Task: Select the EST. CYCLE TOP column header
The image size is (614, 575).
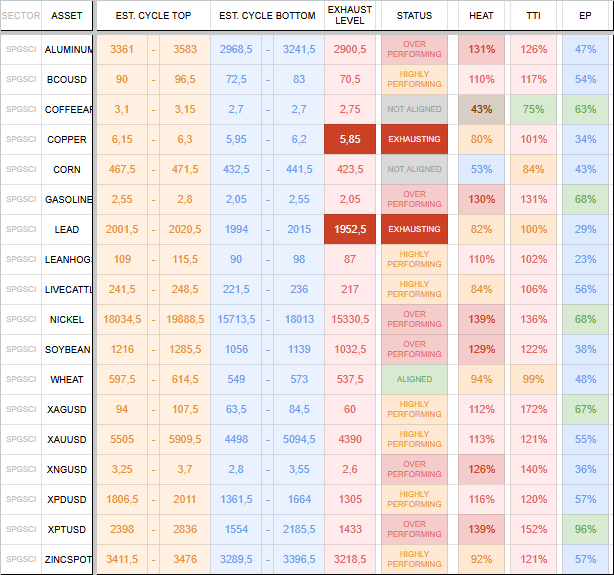Action: click(153, 16)
